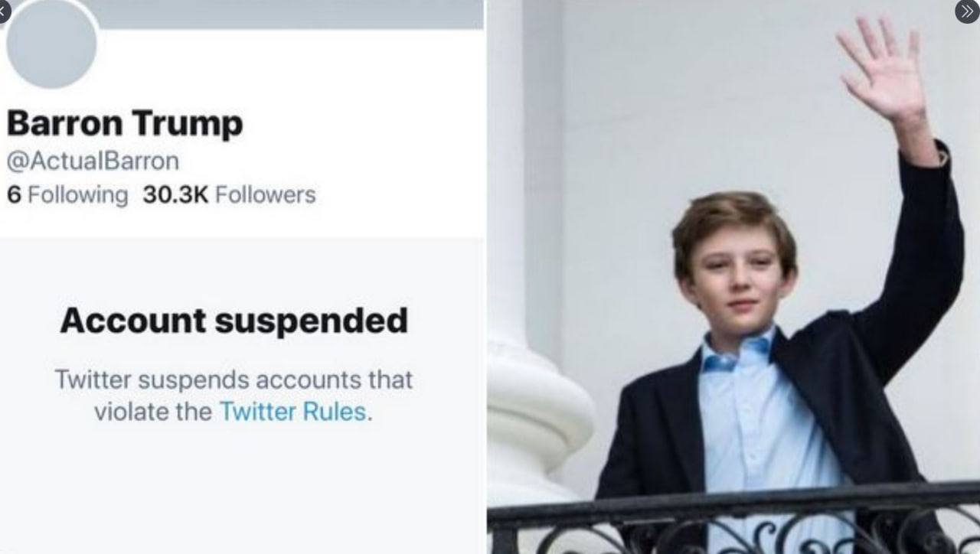Click the word 'Followers' label
Viewport: 980px width, 554px height.
(265, 195)
